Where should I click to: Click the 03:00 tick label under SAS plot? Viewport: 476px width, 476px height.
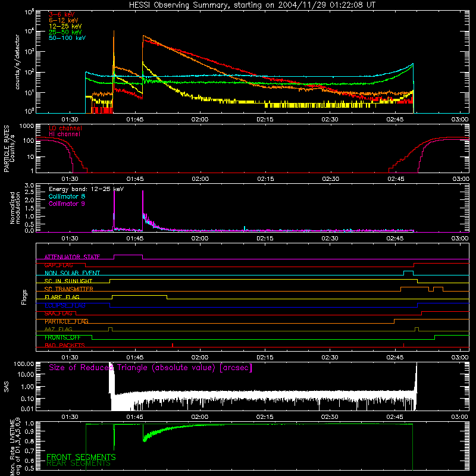460,417
